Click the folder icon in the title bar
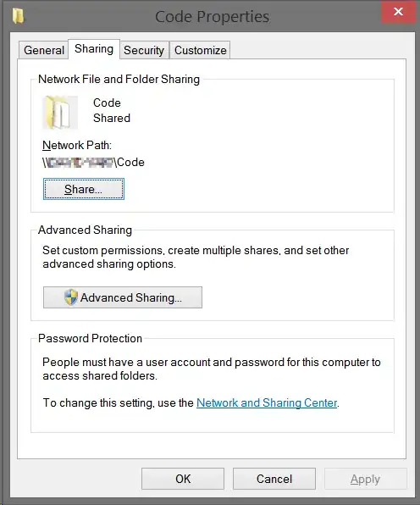The height and width of the screenshot is (505, 420). [18, 16]
